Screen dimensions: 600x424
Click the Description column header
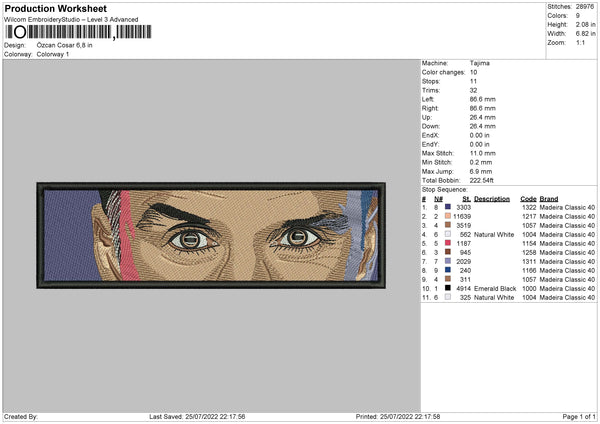[492, 199]
